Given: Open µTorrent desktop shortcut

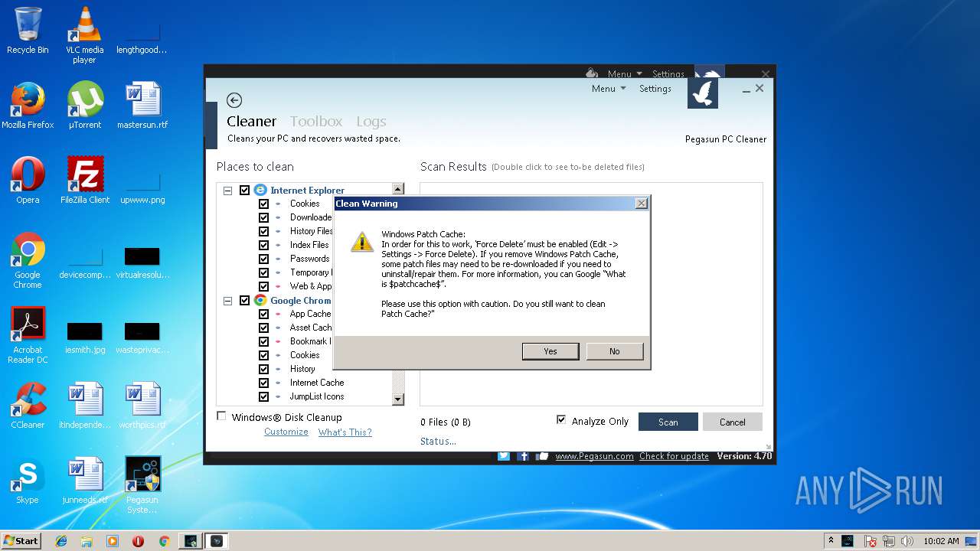Looking at the screenshot, I should click(85, 106).
